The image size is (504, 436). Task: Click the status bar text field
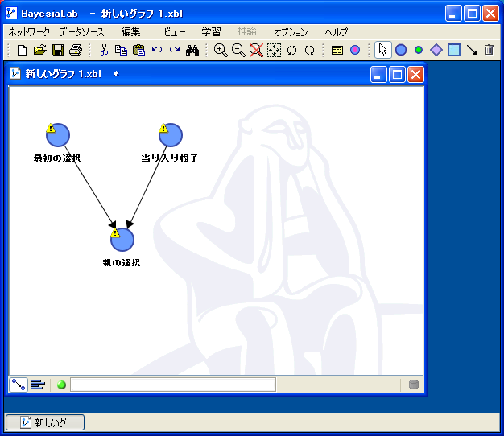click(173, 385)
